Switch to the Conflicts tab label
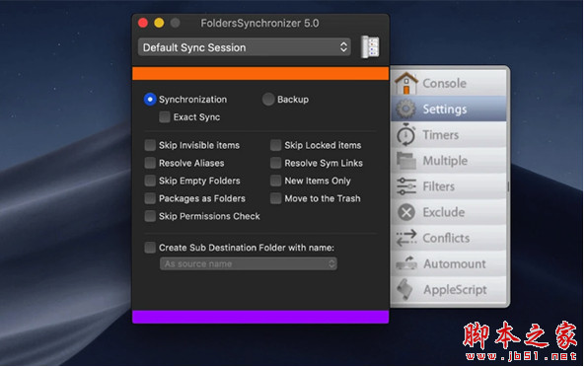 pos(446,238)
